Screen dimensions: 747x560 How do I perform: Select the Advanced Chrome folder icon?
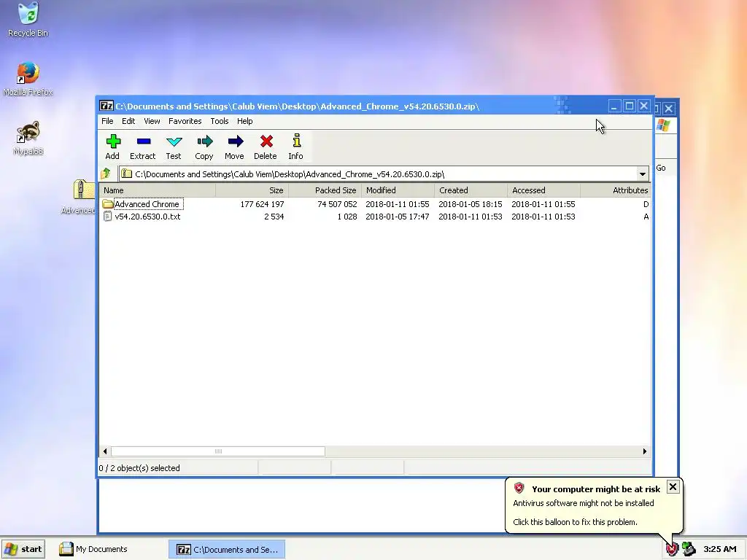click(x=108, y=204)
